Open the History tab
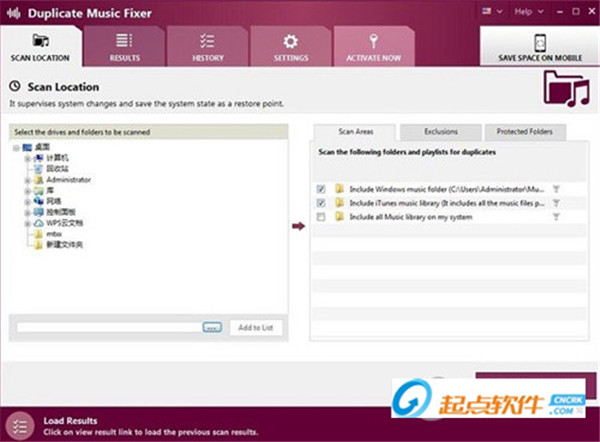Image resolution: width=600 pixels, height=442 pixels. point(208,47)
